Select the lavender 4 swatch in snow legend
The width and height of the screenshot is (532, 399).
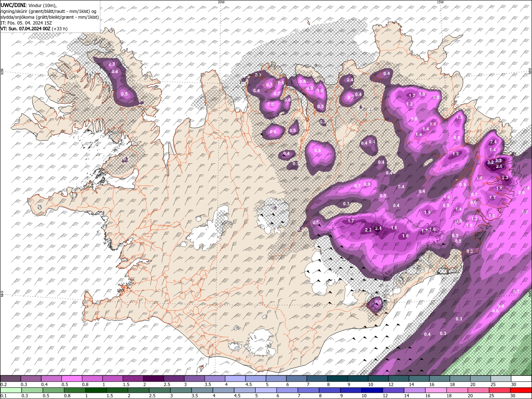coord(235,379)
